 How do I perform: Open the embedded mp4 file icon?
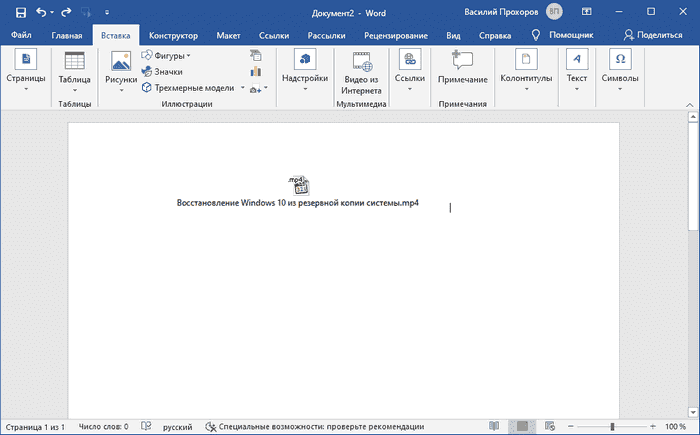pos(298,185)
